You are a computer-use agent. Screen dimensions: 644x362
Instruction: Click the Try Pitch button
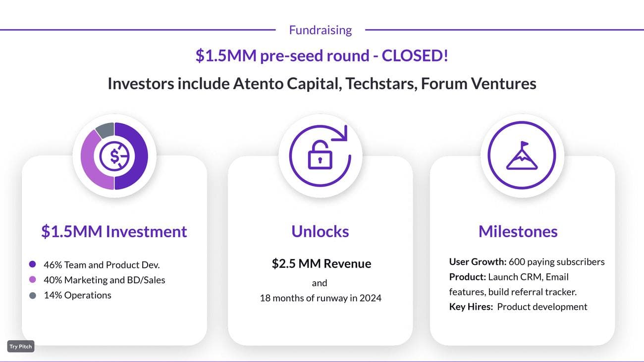click(21, 347)
